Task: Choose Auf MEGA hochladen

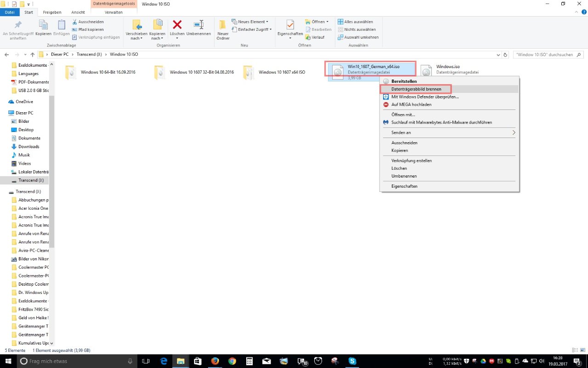Action: (450, 104)
